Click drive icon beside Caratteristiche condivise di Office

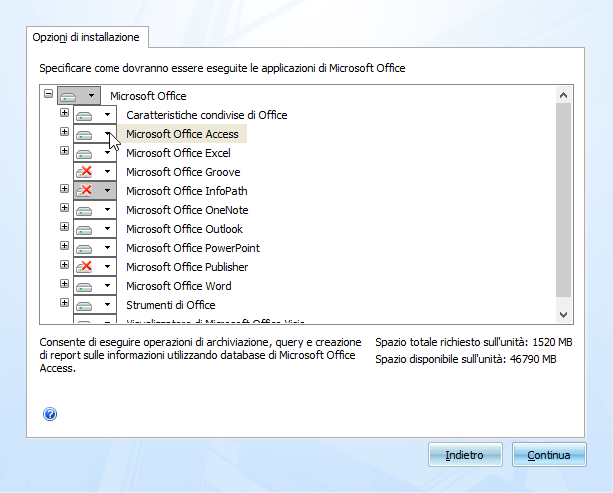tap(84, 116)
